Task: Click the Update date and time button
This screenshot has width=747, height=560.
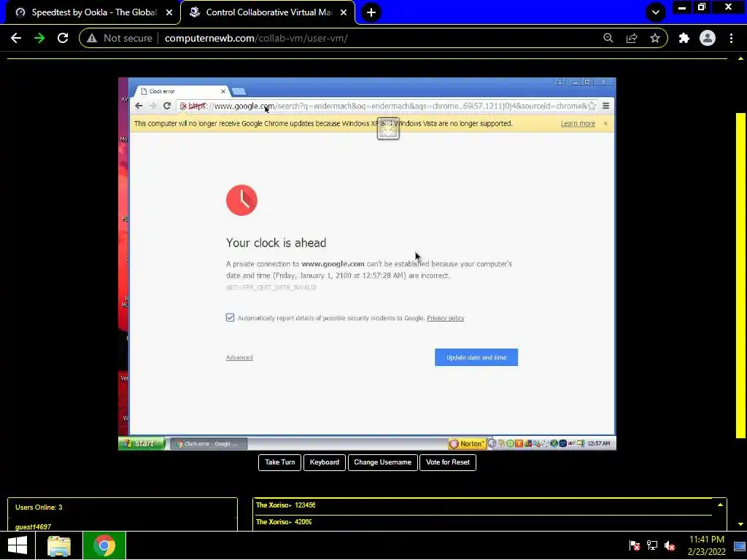Action: click(x=476, y=357)
